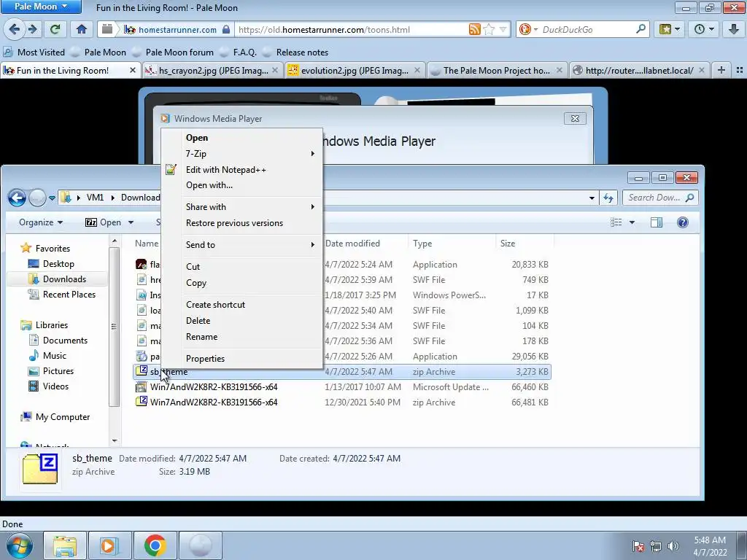Image resolution: width=747 pixels, height=560 pixels.
Task: Expand the Share with submenu
Action: (x=242, y=206)
